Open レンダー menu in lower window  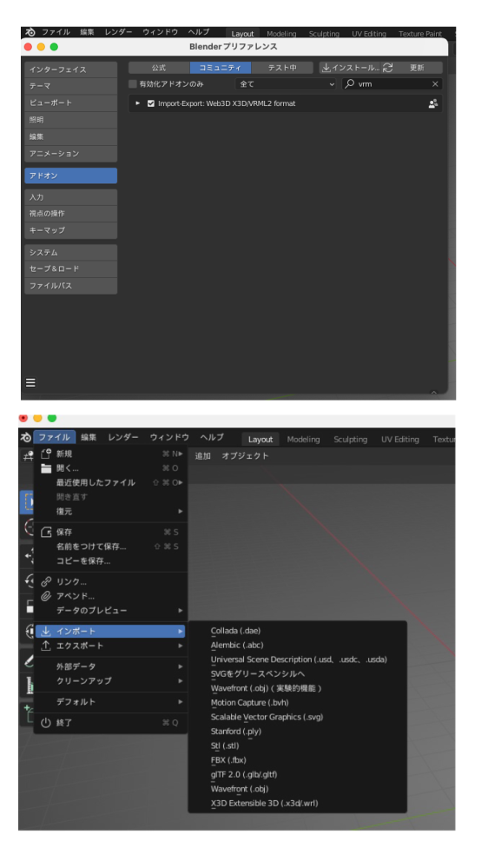point(123,437)
